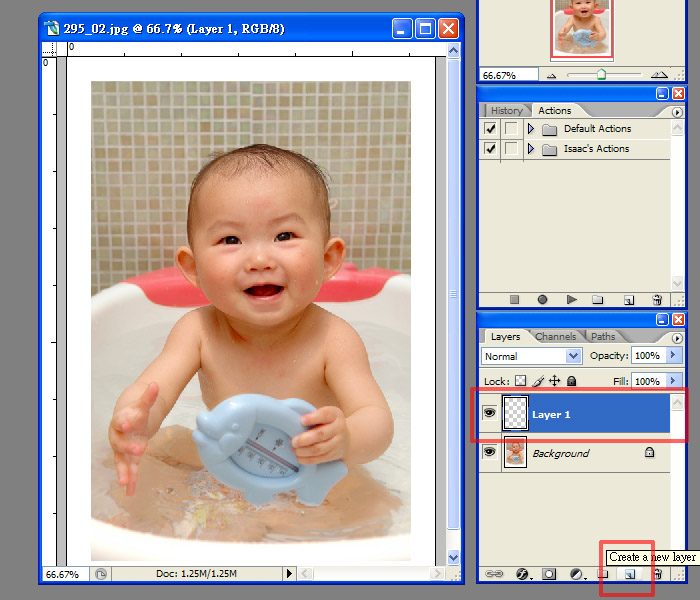This screenshot has height=600, width=700.
Task: Switch to the History tab
Action: click(506, 111)
